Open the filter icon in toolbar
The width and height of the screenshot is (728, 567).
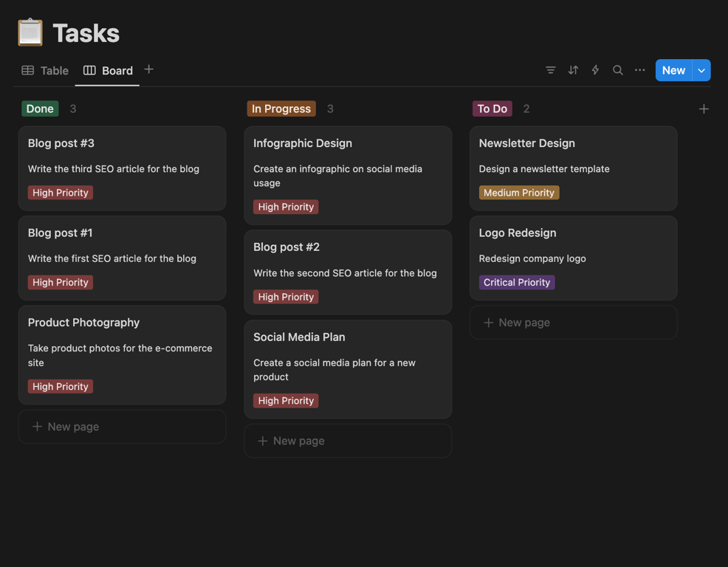551,70
